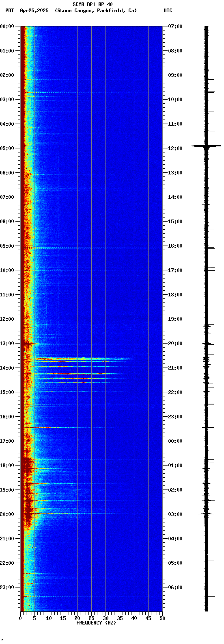Click the PDT axis '23:00' time label
Viewport: 224px width, 644px height.
click(7, 587)
